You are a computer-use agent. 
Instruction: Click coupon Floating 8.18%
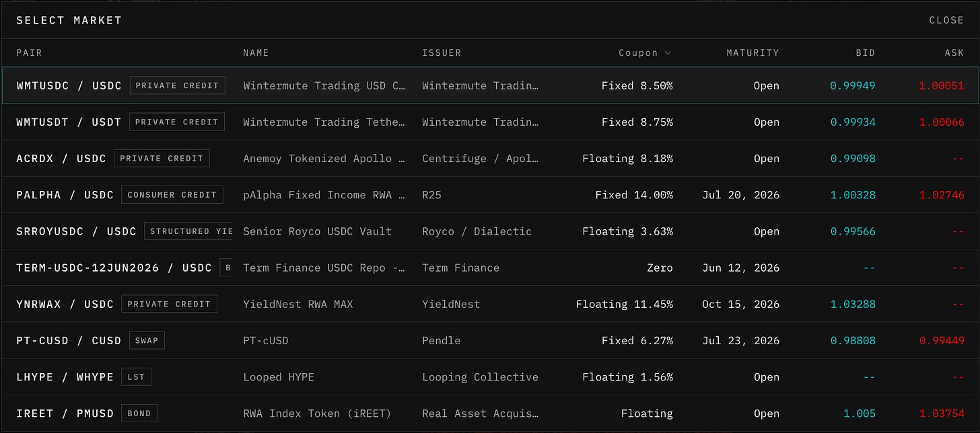(628, 159)
